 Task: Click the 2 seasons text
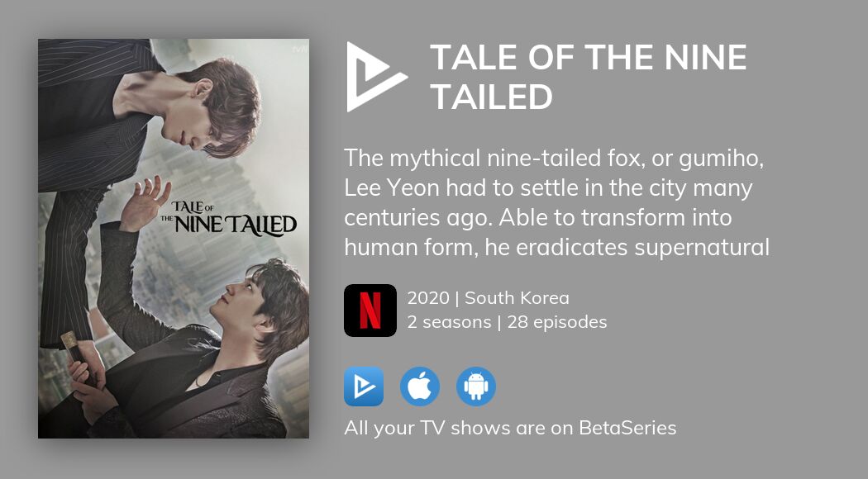click(449, 322)
